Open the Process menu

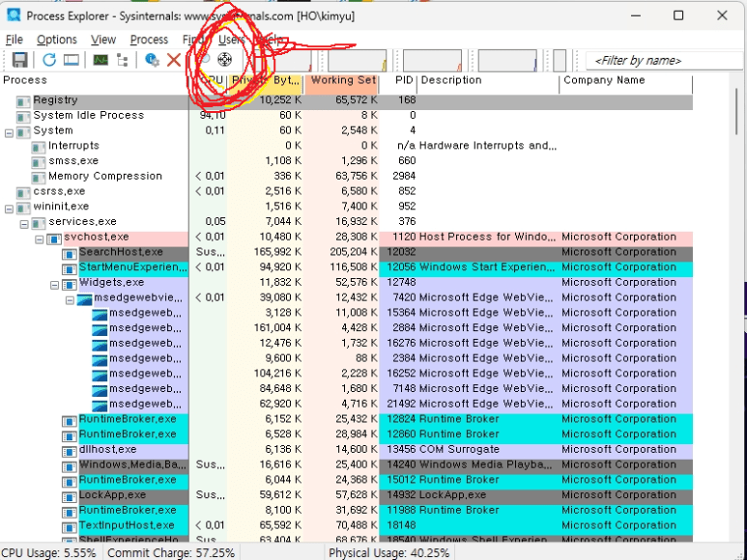(149, 40)
